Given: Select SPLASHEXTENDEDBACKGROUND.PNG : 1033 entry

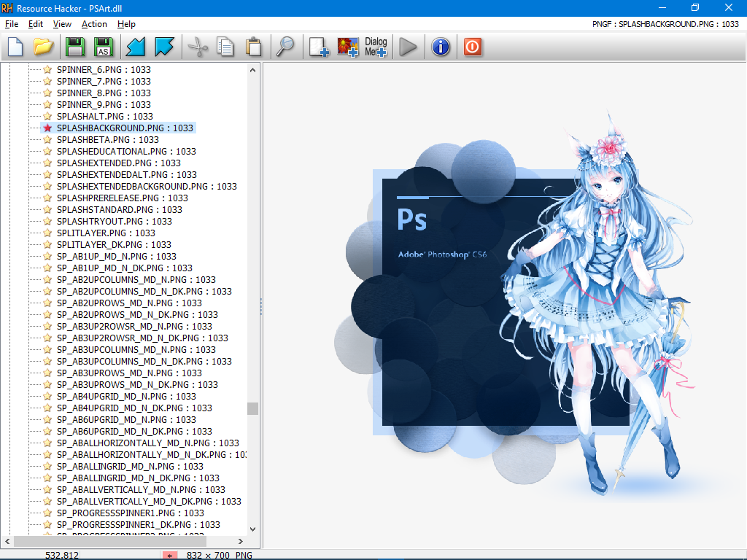Looking at the screenshot, I should tap(147, 186).
